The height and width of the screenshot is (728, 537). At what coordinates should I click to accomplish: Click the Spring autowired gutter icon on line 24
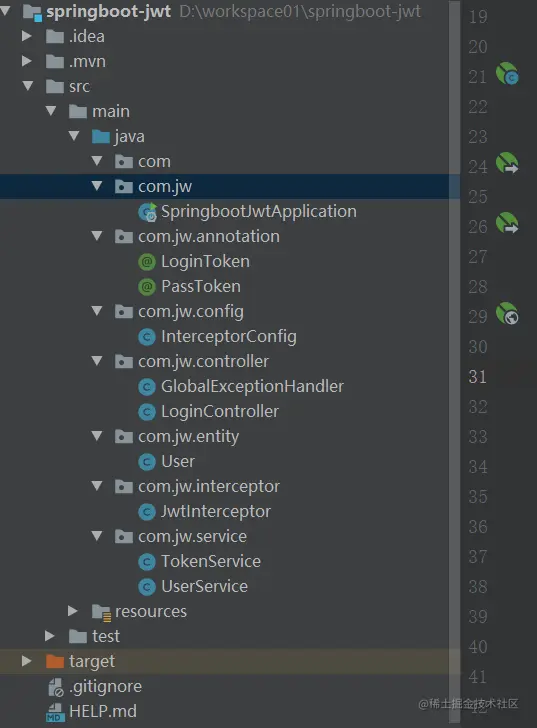click(507, 163)
